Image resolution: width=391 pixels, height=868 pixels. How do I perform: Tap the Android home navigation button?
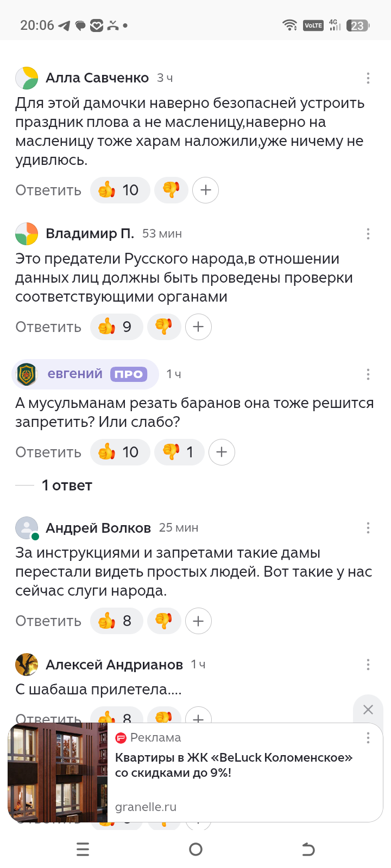[195, 850]
